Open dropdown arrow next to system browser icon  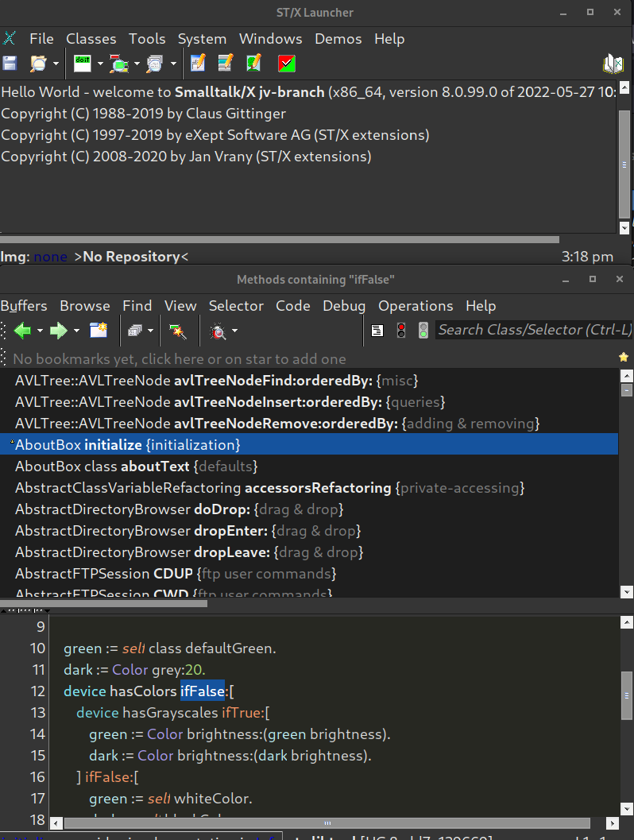pos(137,64)
